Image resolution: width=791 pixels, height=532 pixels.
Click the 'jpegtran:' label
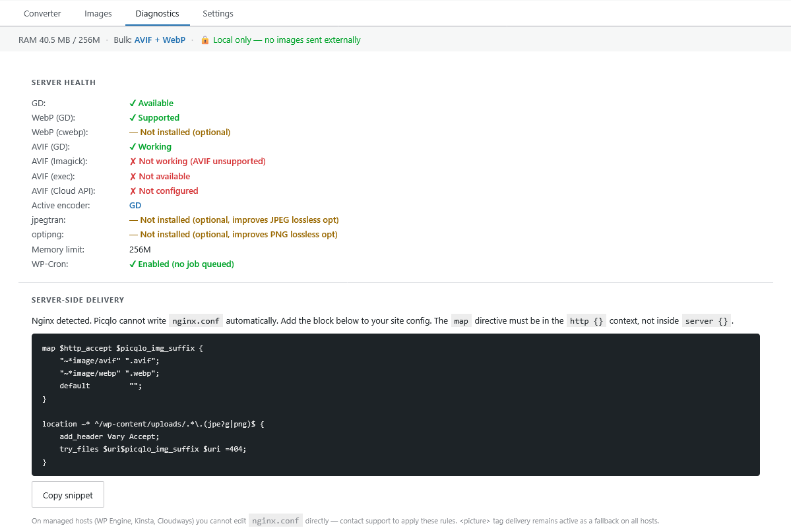pos(48,220)
